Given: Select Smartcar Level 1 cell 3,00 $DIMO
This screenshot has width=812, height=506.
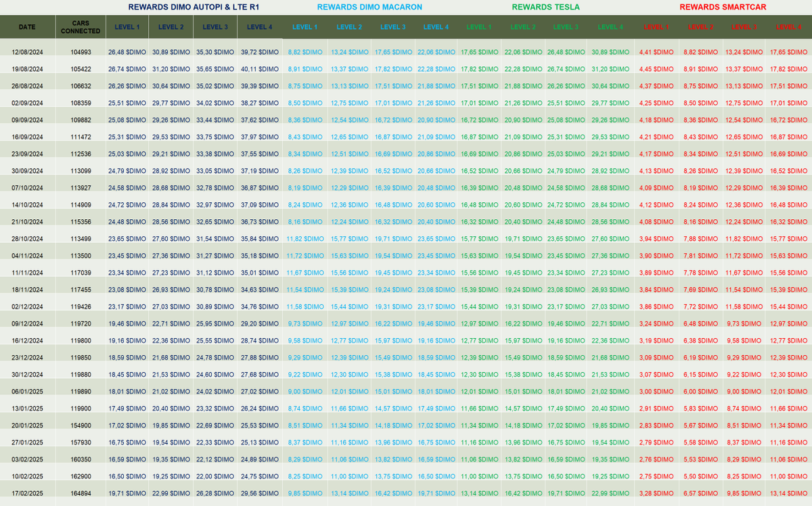Looking at the screenshot, I should [656, 391].
